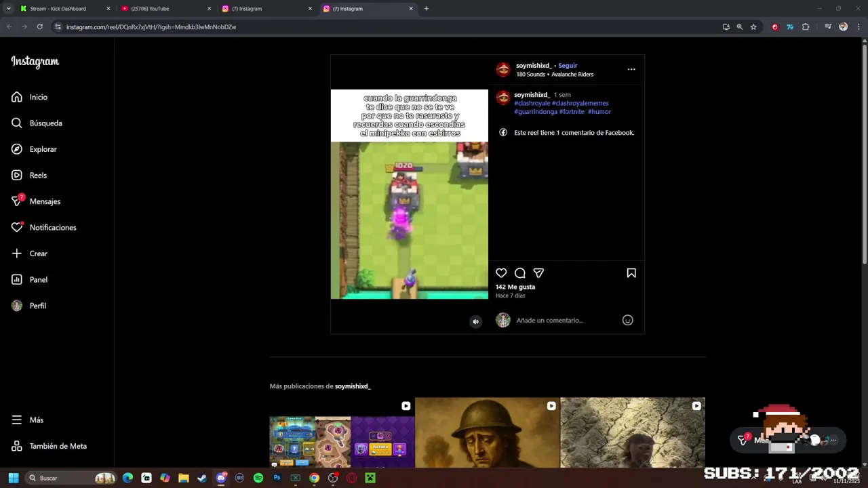Viewport: 868px width, 488px height.
Task: Open the Chrome extensions puzzle icon
Action: click(806, 27)
